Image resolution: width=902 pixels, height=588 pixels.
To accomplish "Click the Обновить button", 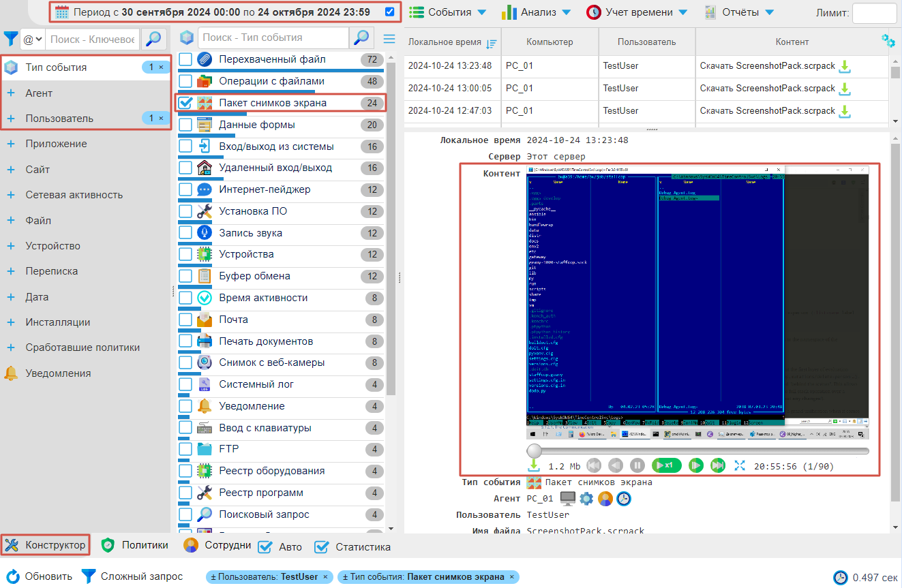I will click(40, 576).
